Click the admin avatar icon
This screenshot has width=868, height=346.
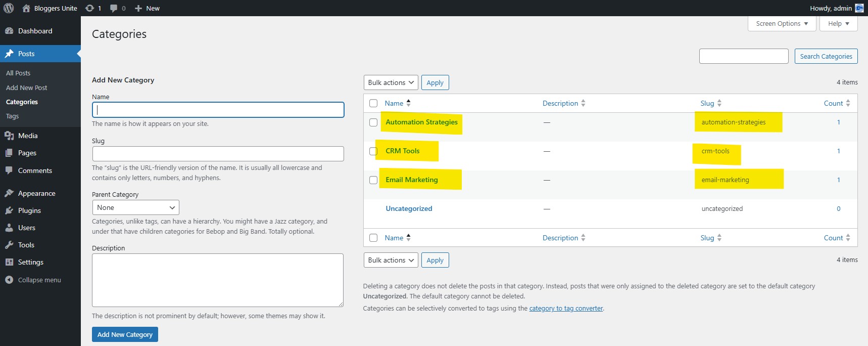[859, 8]
